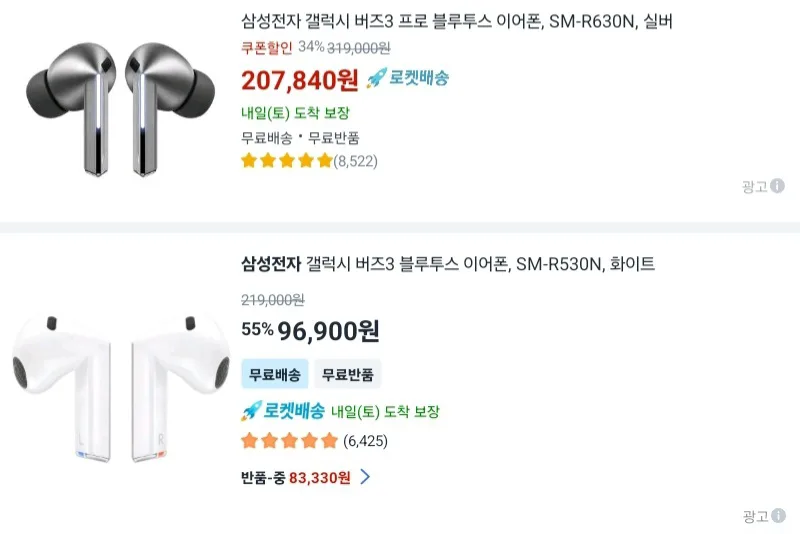800x534 pixels.
Task: Open the Galaxy Buds3 Pro SM-R630N title
Action: point(457,21)
